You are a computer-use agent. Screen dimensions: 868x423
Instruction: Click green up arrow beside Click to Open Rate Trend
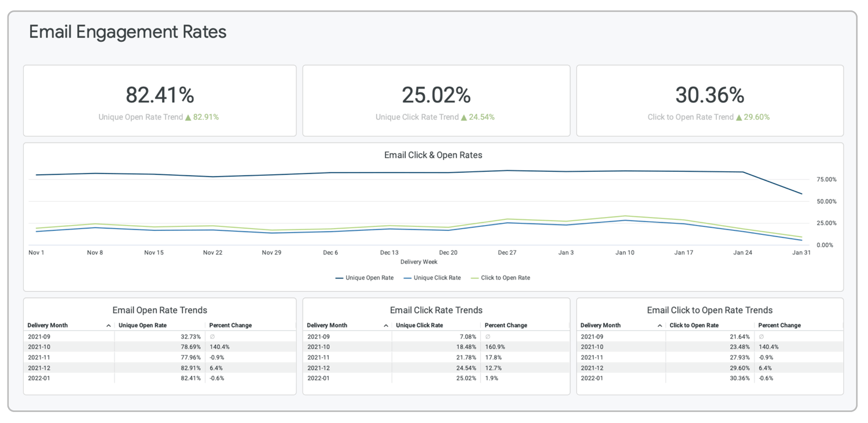tap(738, 117)
